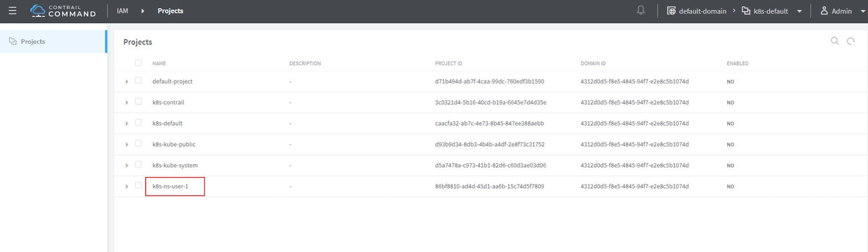This screenshot has width=868, height=252.
Task: Check the k8s-ns-user-1 row checkbox
Action: (138, 185)
